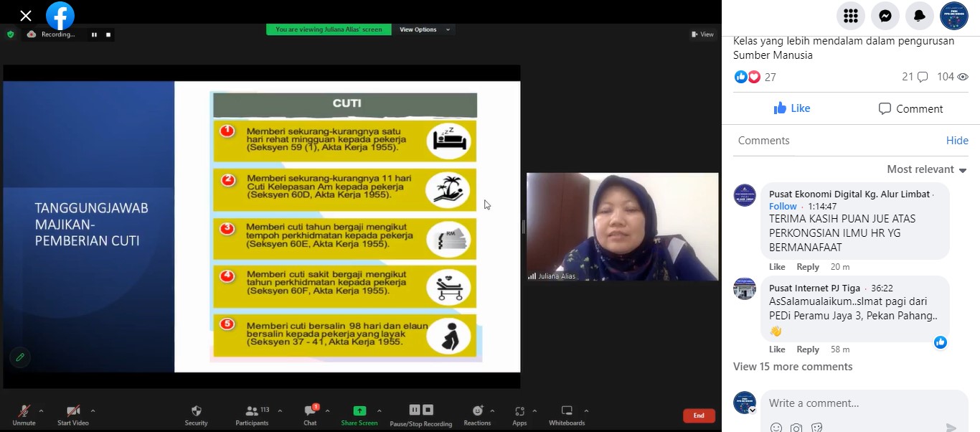Screen dimensions: 980x432
Task: Click the Write a comment field
Action: (864, 403)
